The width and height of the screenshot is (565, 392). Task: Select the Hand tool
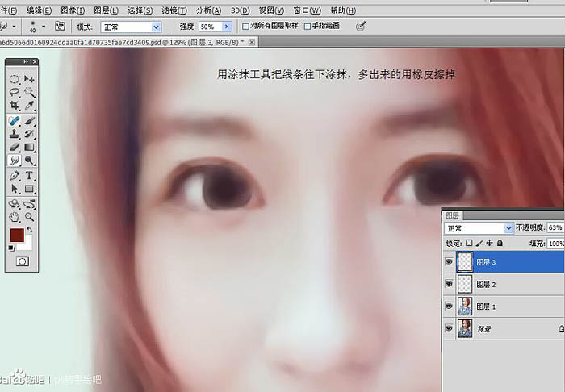click(x=14, y=217)
